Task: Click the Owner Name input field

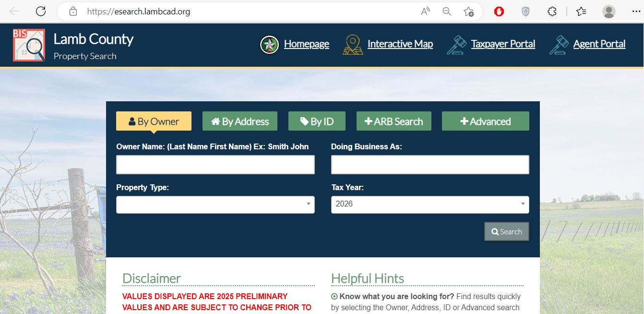Action: coord(215,165)
